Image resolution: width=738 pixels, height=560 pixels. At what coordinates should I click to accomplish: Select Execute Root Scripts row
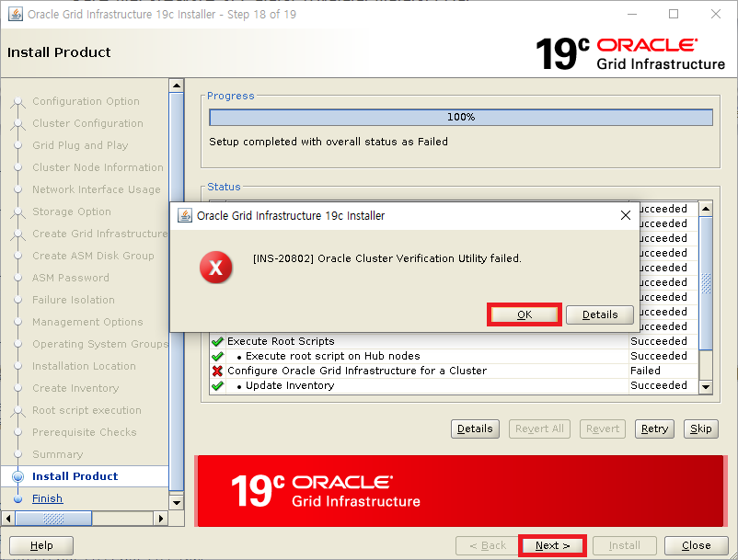coord(455,341)
